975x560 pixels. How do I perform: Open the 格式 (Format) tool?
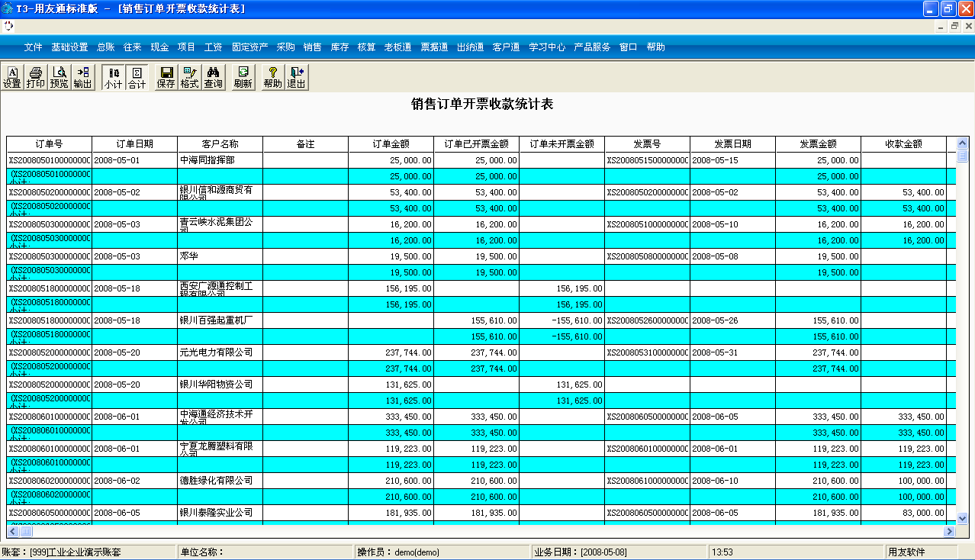(x=189, y=77)
